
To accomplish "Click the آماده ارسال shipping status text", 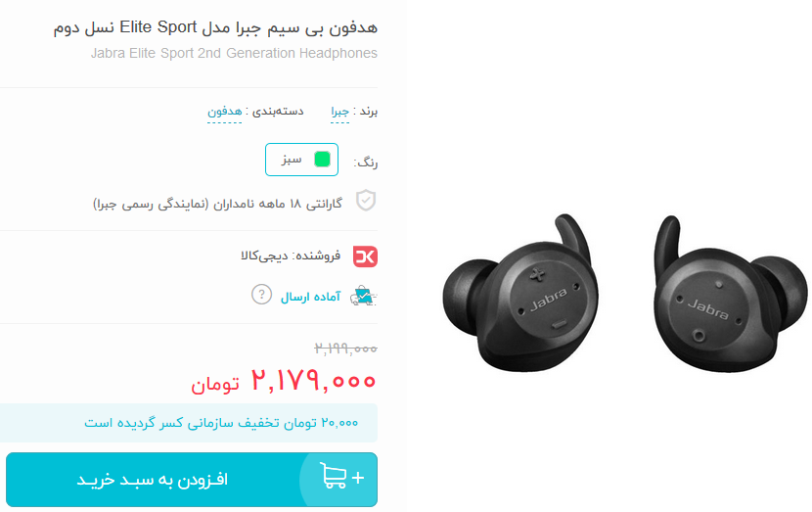I will [310, 297].
